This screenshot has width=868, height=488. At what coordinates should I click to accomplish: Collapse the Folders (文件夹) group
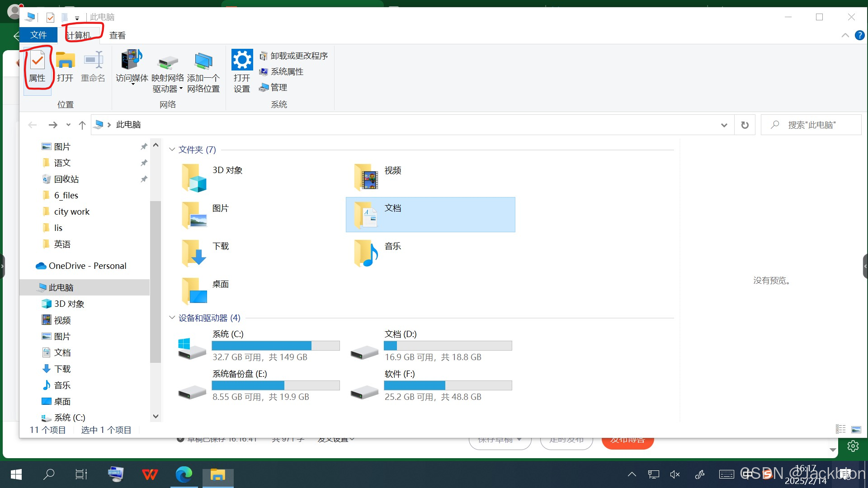[x=172, y=150]
